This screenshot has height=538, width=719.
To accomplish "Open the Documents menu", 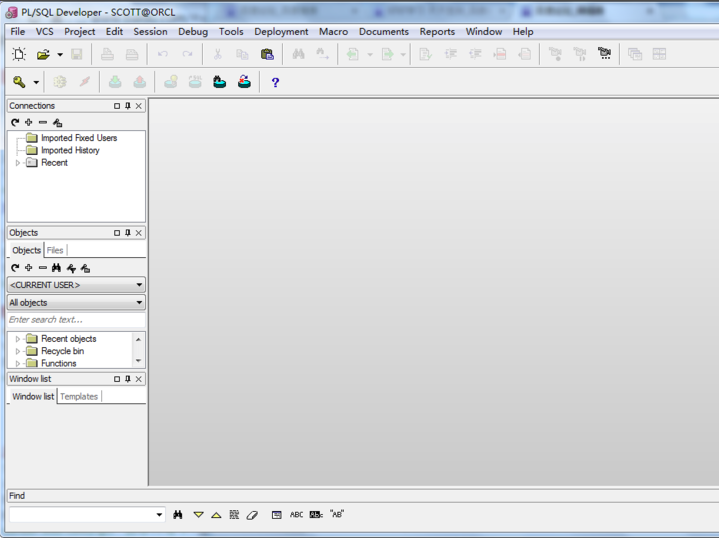I will click(x=383, y=32).
